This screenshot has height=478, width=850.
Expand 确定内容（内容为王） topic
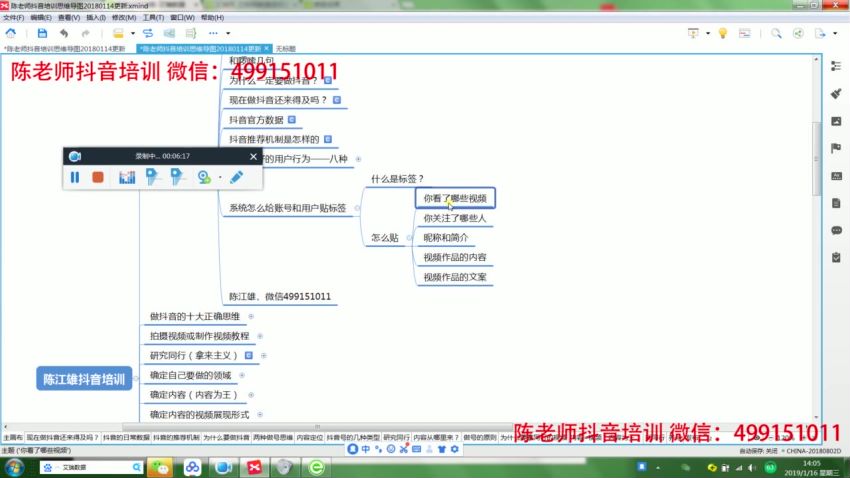coord(251,395)
